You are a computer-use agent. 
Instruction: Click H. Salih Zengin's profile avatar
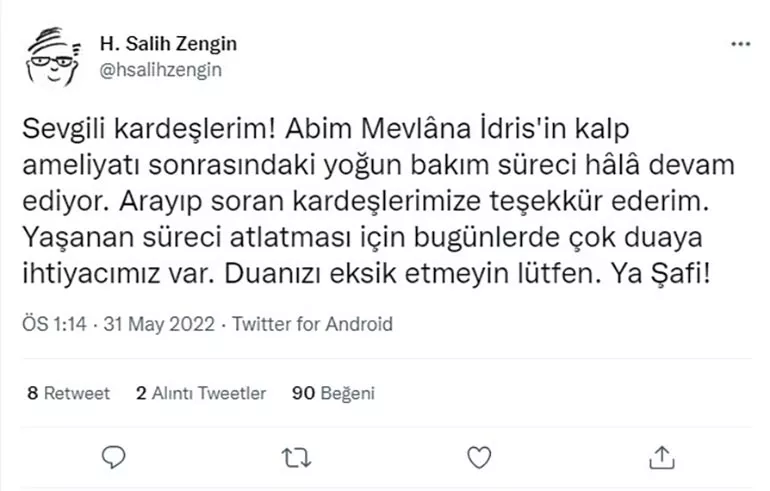click(53, 57)
